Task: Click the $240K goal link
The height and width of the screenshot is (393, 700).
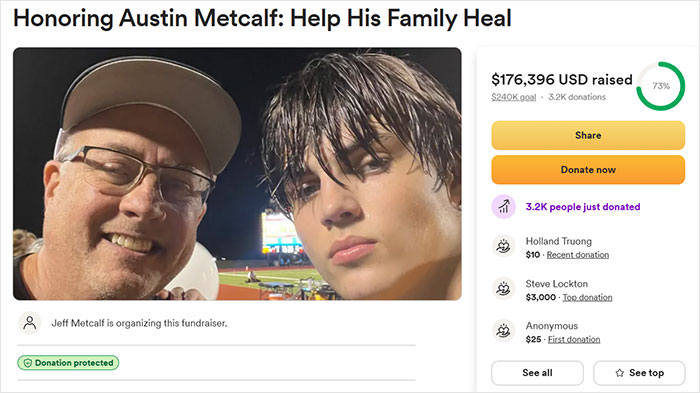Action: coord(513,97)
